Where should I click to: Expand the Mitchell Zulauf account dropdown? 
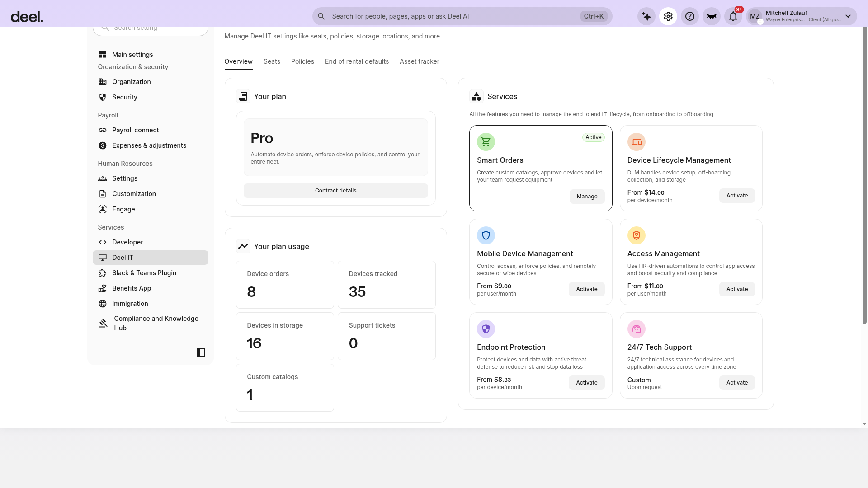pos(848,16)
